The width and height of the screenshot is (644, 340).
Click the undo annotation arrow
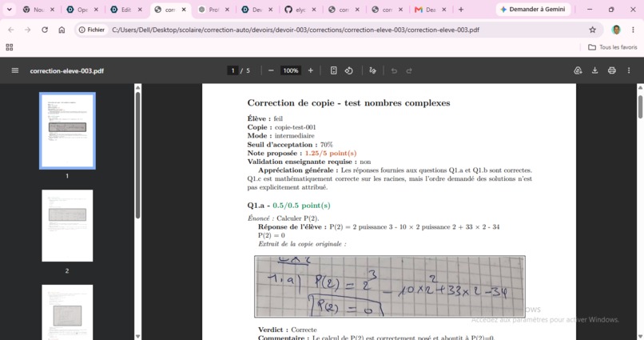394,70
